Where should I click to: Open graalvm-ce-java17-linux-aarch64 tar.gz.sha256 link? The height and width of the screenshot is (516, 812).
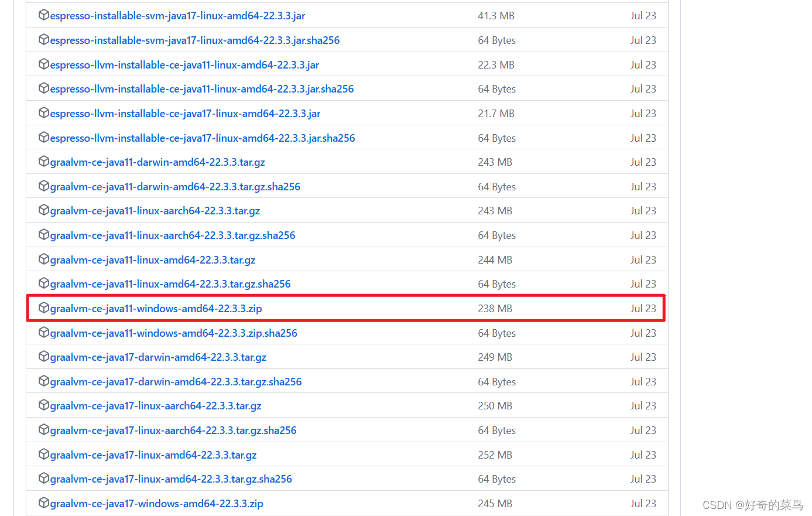[173, 430]
